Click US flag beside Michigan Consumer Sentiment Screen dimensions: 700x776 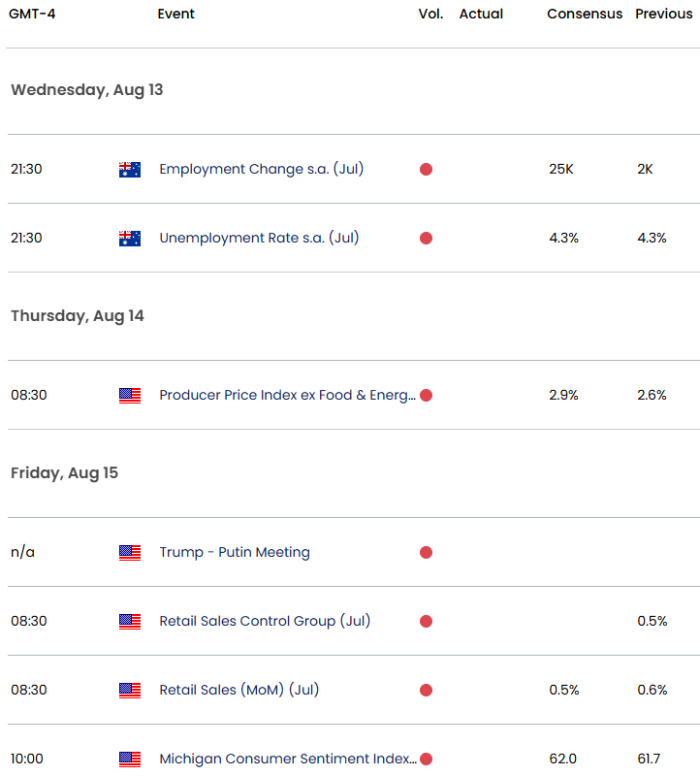[x=130, y=759]
